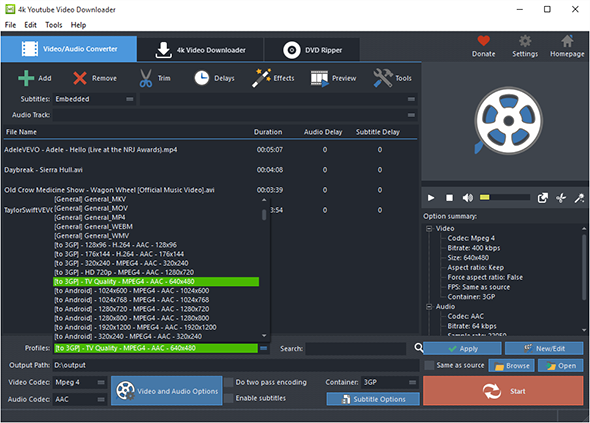Viewport: 590px width, 423px height.
Task: Open the Effects magic wand tool
Action: [261, 78]
